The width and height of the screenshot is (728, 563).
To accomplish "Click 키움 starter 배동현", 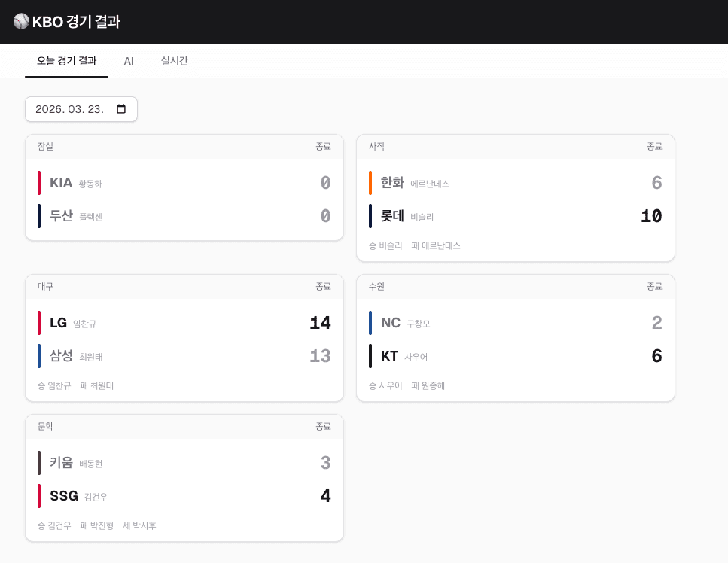I will (x=91, y=464).
